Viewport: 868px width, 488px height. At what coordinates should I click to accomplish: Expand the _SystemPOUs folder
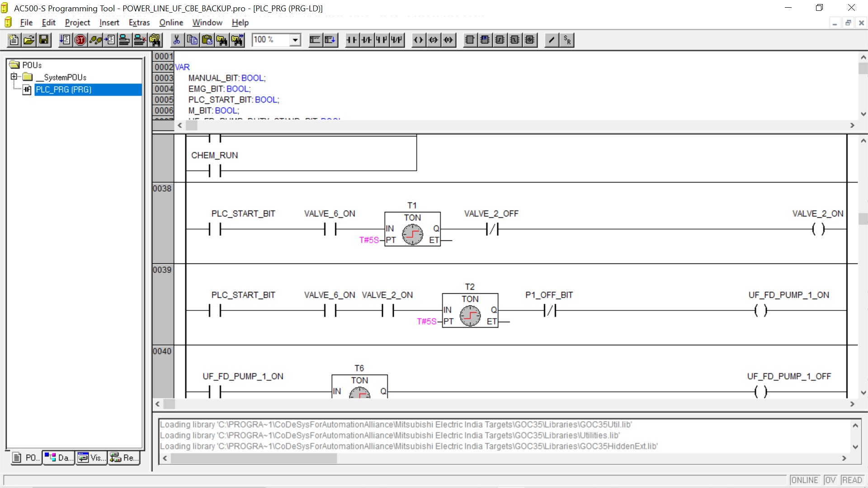coord(14,77)
